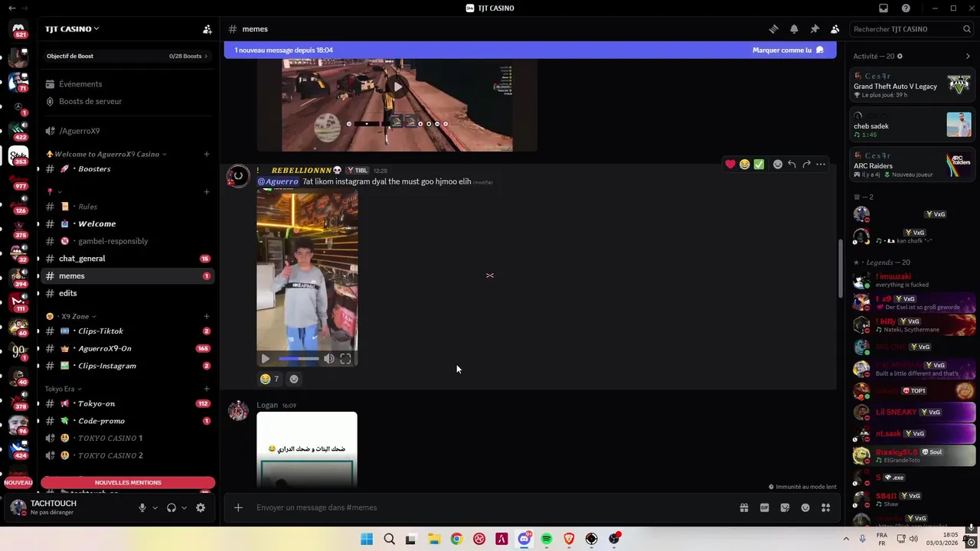
Task: Open the Threads icon in channel header
Action: pos(773,29)
